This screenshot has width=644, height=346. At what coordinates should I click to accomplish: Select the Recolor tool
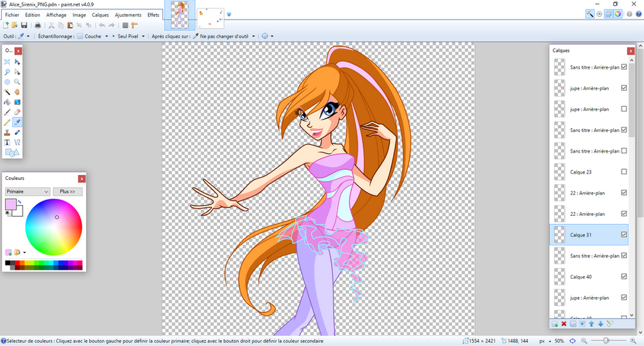coord(17,132)
